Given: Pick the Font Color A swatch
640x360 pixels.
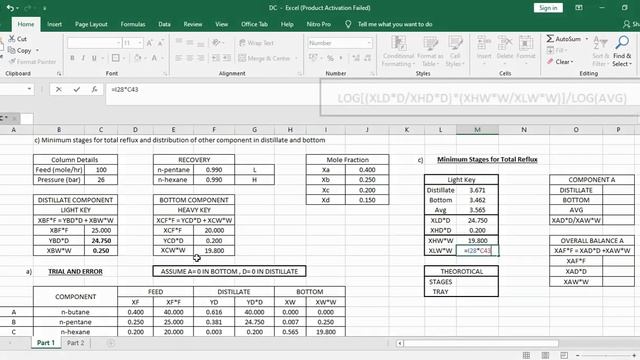Looking at the screenshot, I should (154, 58).
